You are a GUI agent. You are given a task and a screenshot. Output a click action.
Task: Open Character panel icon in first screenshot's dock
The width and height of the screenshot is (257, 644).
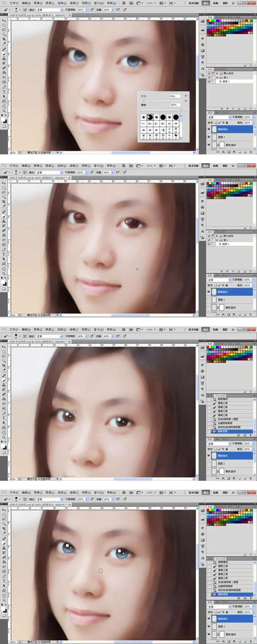[x=202, y=69]
